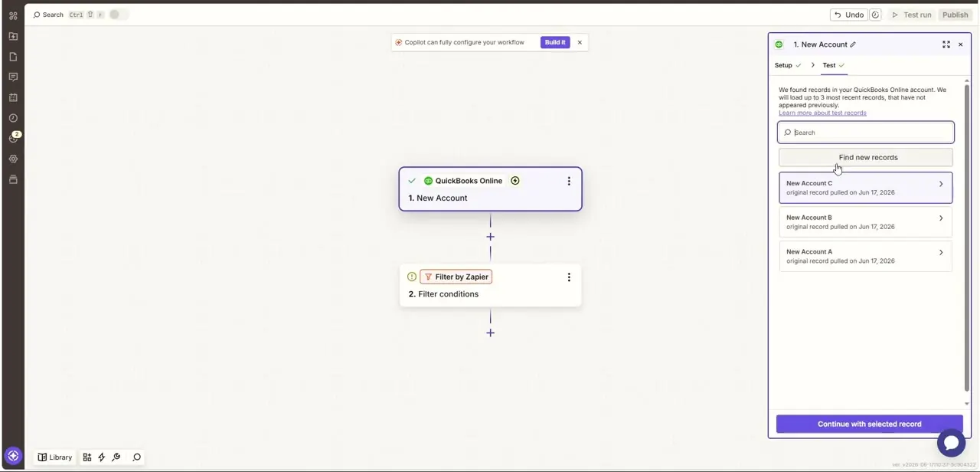
Task: Close the New Account side panel
Action: pyautogui.click(x=961, y=44)
